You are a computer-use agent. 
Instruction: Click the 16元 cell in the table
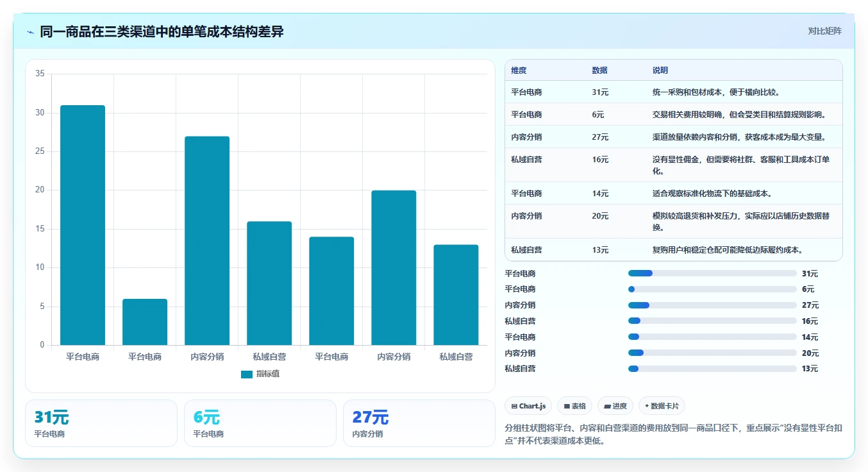coord(600,160)
